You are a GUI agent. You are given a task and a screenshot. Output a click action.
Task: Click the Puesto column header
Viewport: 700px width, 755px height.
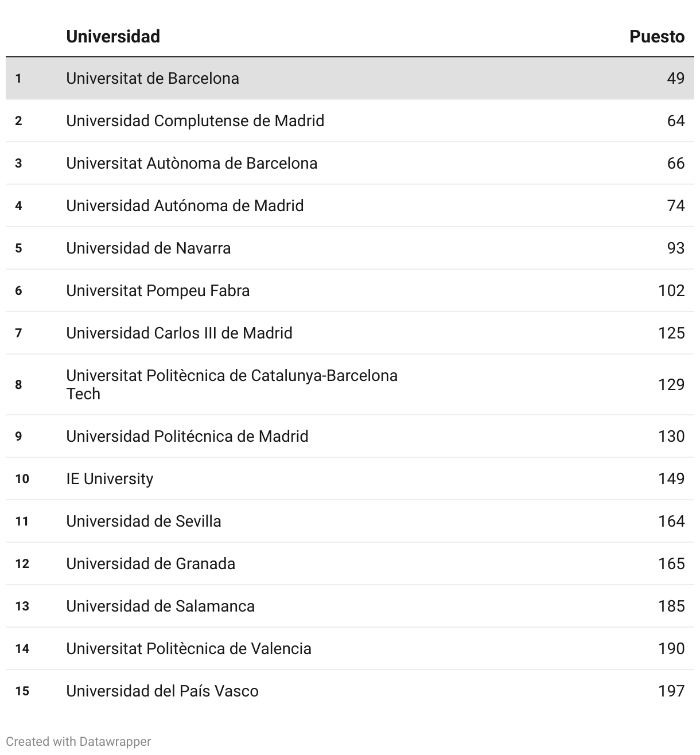point(657,36)
